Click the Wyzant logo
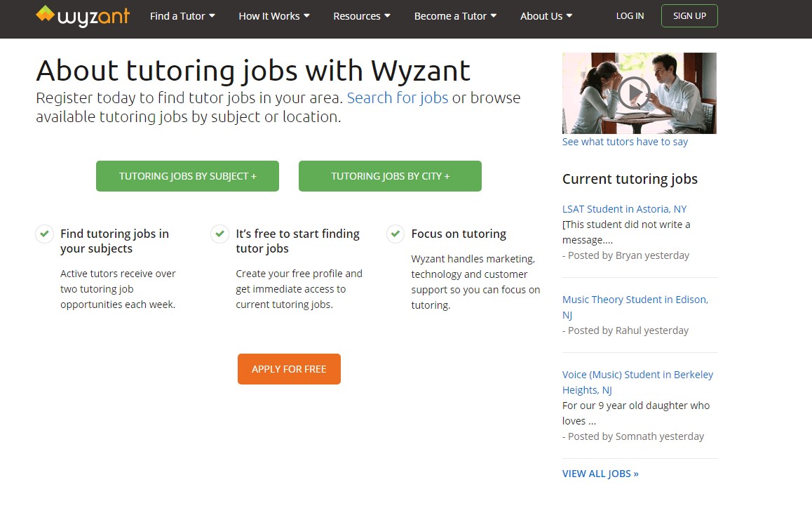812x515 pixels. tap(82, 16)
